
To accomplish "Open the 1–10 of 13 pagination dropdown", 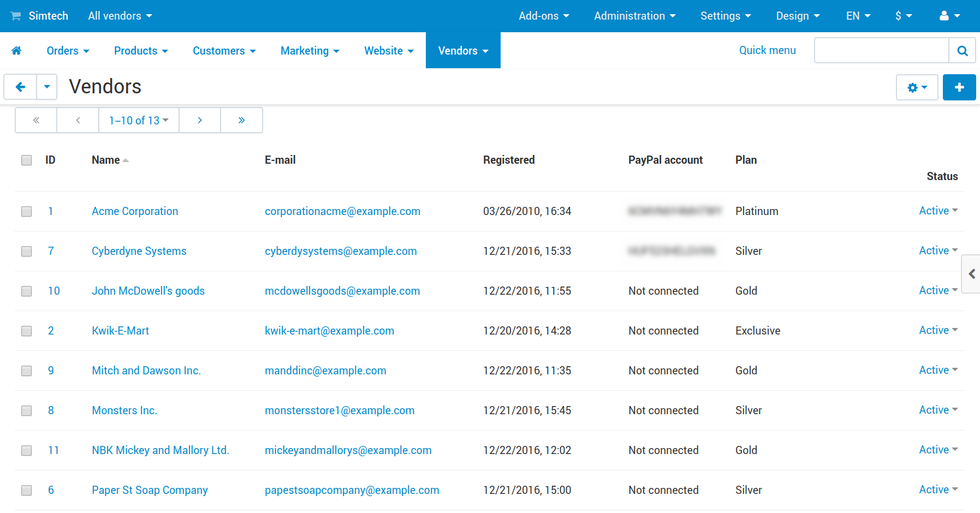I will pos(139,120).
